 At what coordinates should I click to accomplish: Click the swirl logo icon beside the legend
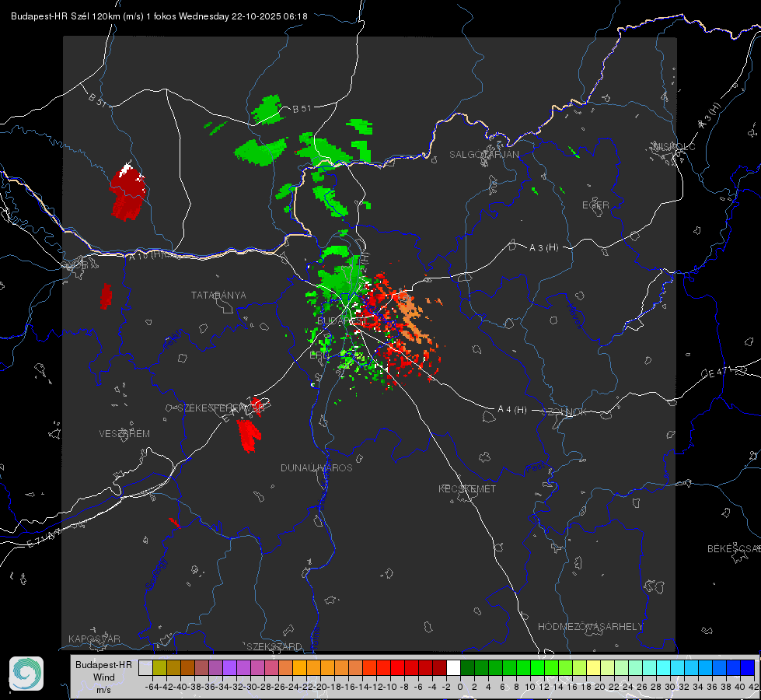click(x=26, y=674)
